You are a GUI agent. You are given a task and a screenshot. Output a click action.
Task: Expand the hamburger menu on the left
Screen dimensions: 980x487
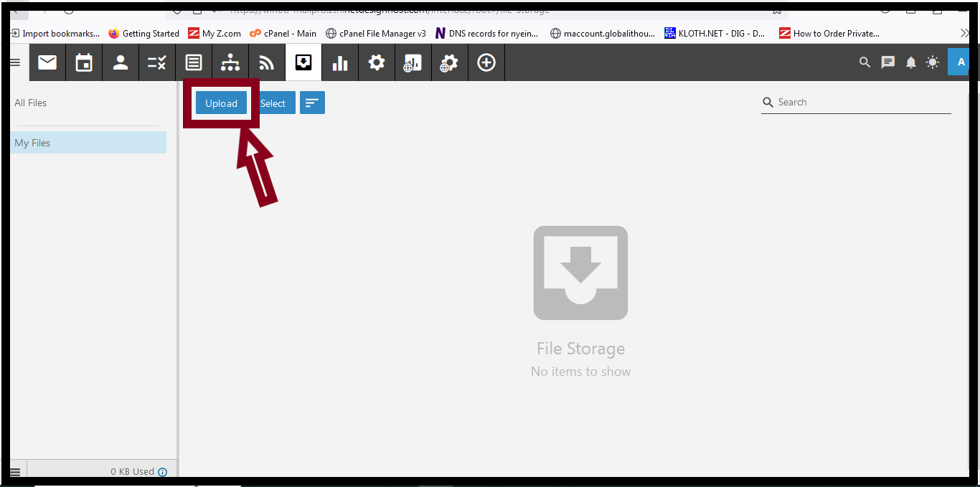point(14,62)
